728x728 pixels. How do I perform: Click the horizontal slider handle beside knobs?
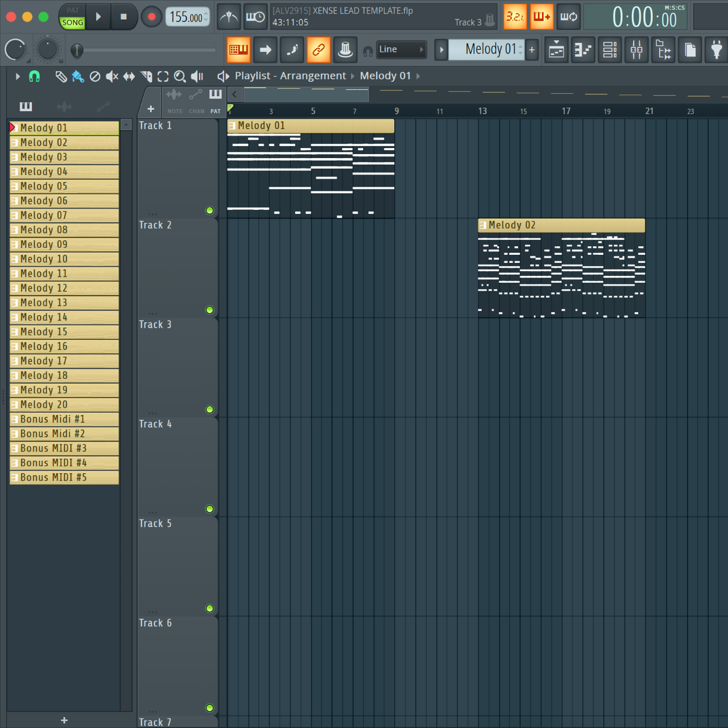[x=77, y=51]
